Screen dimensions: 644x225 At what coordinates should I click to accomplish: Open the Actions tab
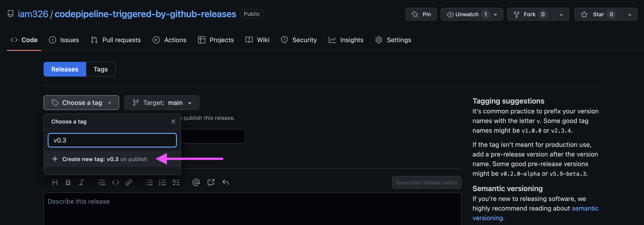click(170, 40)
